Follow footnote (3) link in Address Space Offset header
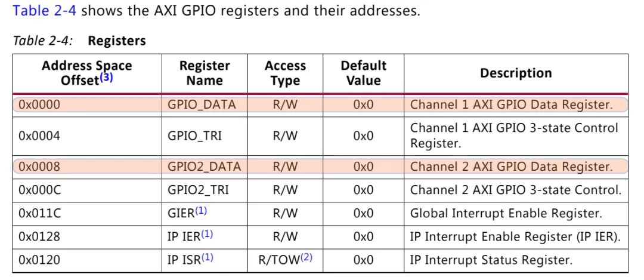644x280 pixels. click(x=106, y=77)
